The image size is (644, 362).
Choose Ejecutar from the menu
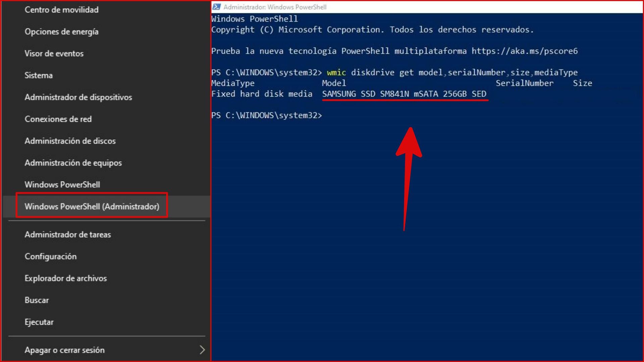click(39, 322)
